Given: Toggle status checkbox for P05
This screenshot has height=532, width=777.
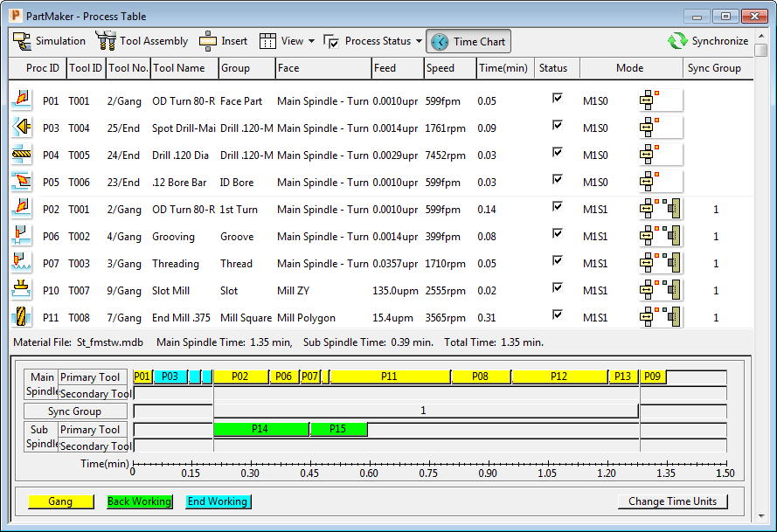Looking at the screenshot, I should click(558, 179).
